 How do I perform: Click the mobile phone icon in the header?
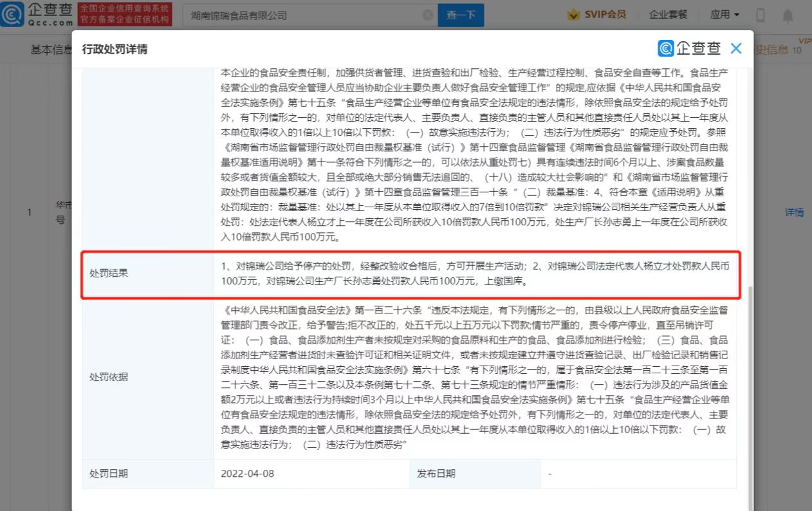coord(761,15)
